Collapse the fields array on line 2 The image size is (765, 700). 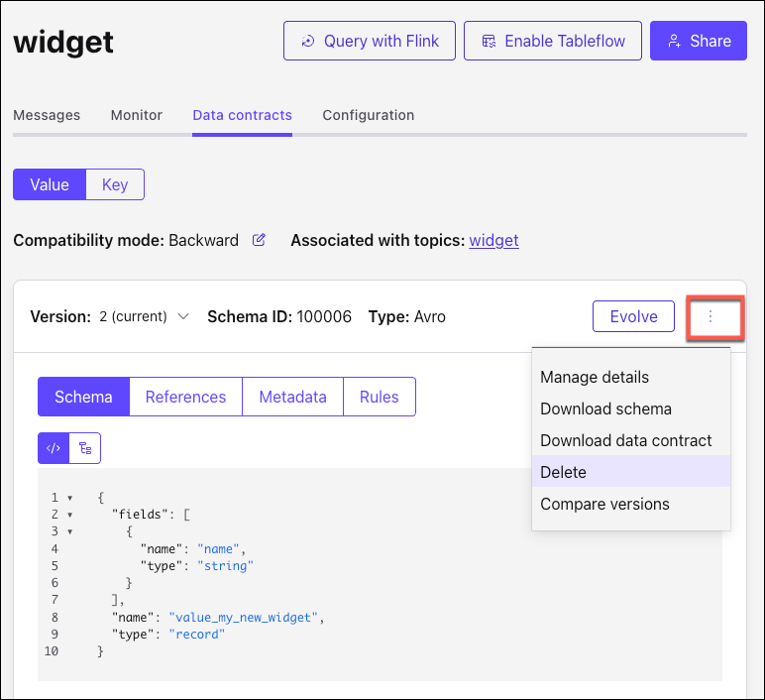click(69, 515)
